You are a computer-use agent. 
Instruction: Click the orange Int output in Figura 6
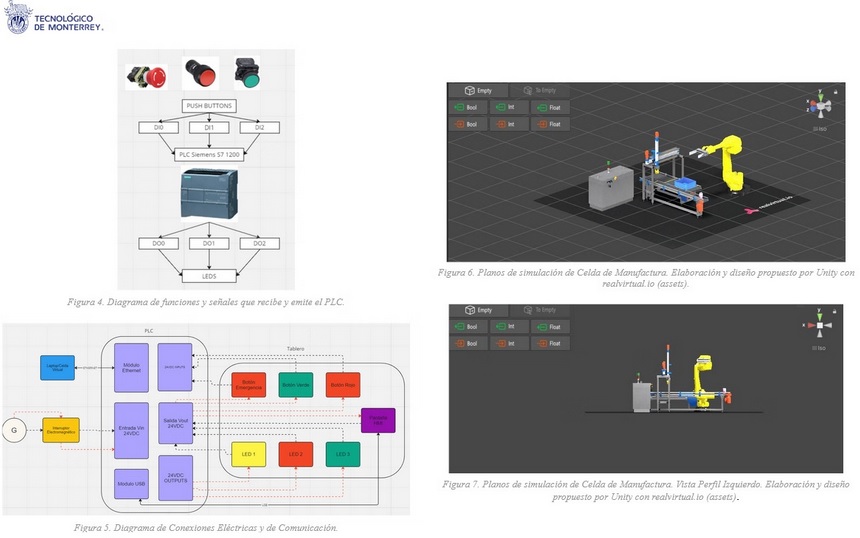508,125
